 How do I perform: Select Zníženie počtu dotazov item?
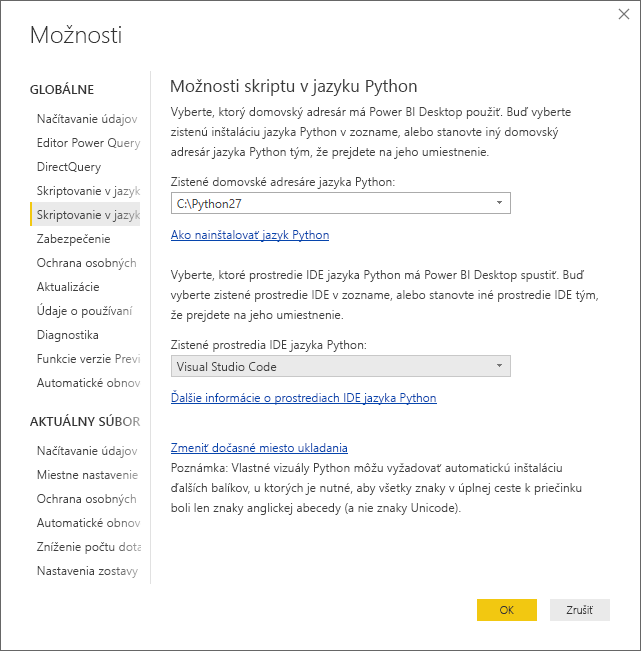(88, 547)
